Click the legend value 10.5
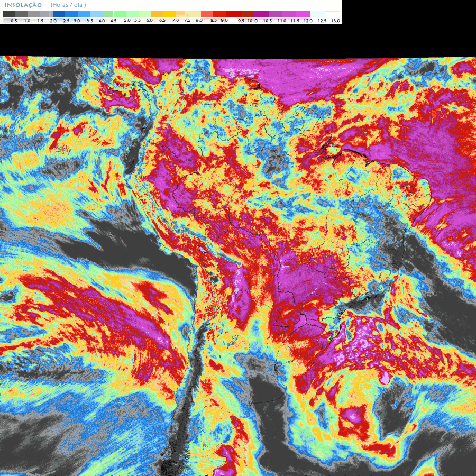476x476 pixels. (x=268, y=21)
